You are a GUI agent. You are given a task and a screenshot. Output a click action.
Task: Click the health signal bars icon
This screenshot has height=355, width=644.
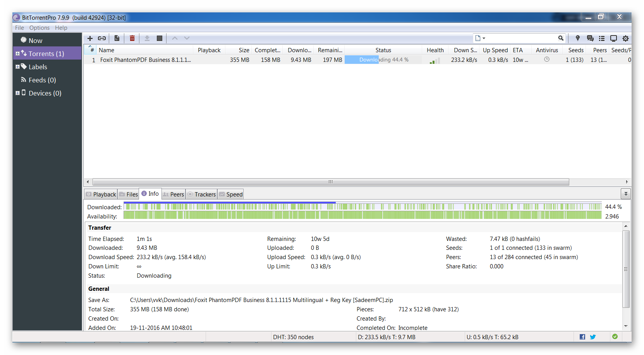[x=435, y=60]
